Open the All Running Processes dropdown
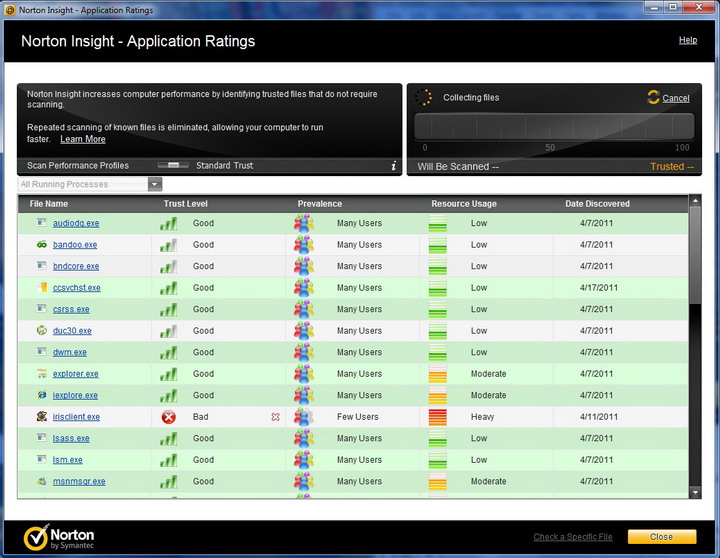This screenshot has height=558, width=720. [90, 184]
